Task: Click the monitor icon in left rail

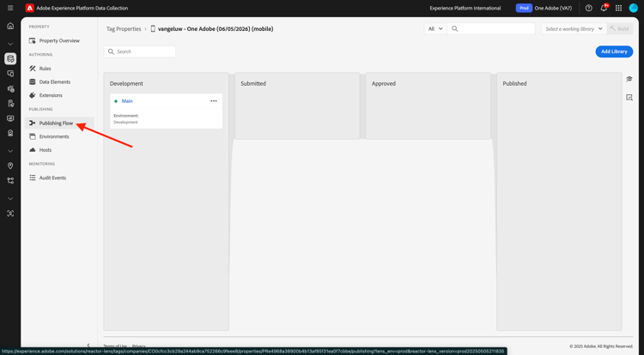Action: [x=10, y=118]
